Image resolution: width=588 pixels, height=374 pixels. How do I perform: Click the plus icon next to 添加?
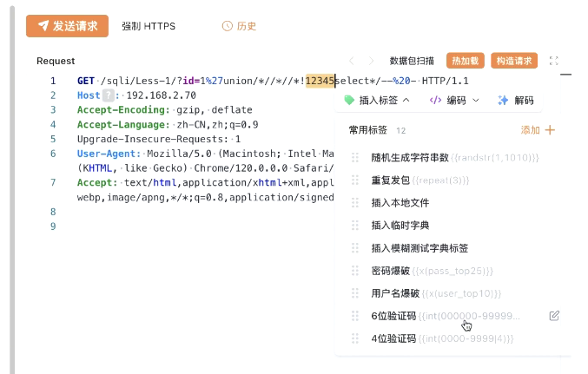pyautogui.click(x=550, y=130)
